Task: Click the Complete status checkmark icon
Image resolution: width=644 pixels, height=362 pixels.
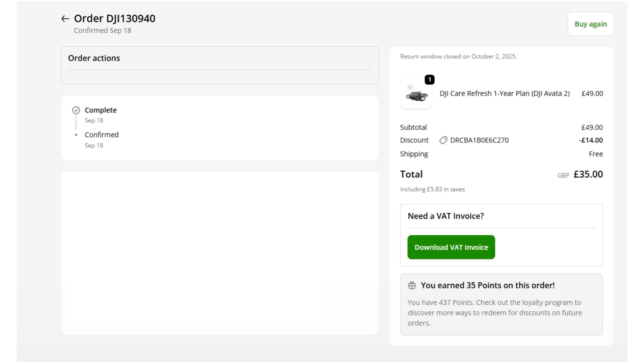Action: pyautogui.click(x=76, y=110)
